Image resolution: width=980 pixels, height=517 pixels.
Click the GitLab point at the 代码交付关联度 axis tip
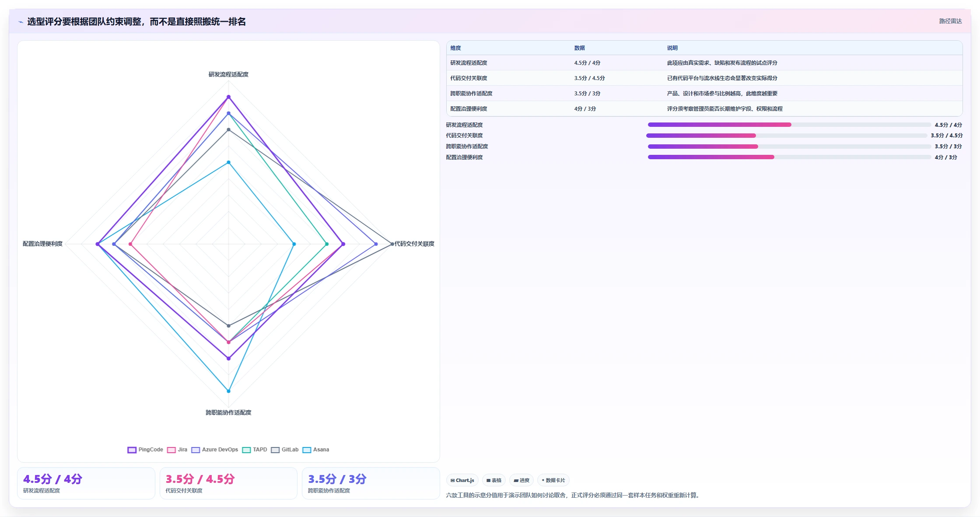click(392, 244)
